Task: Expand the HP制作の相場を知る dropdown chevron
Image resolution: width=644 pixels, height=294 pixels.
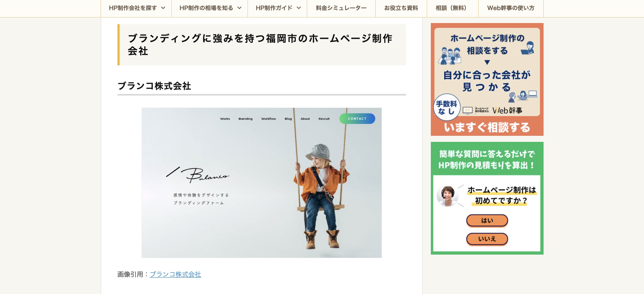Action: (239, 8)
